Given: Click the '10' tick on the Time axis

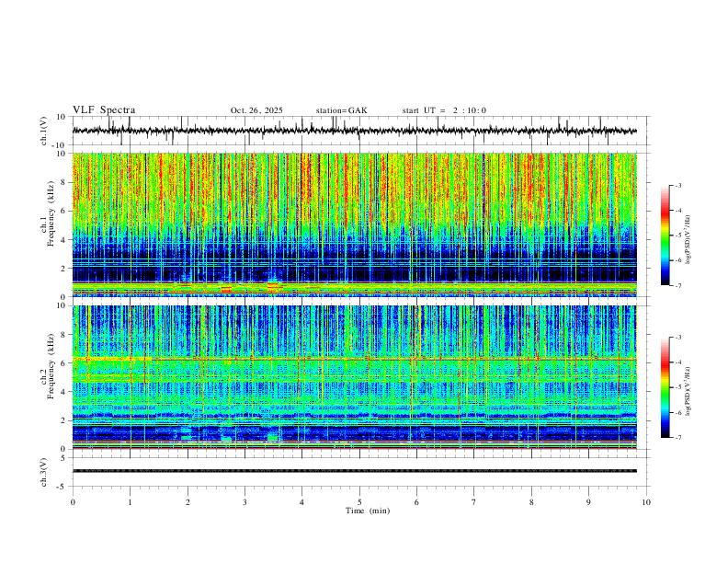Looking at the screenshot, I should [646, 502].
